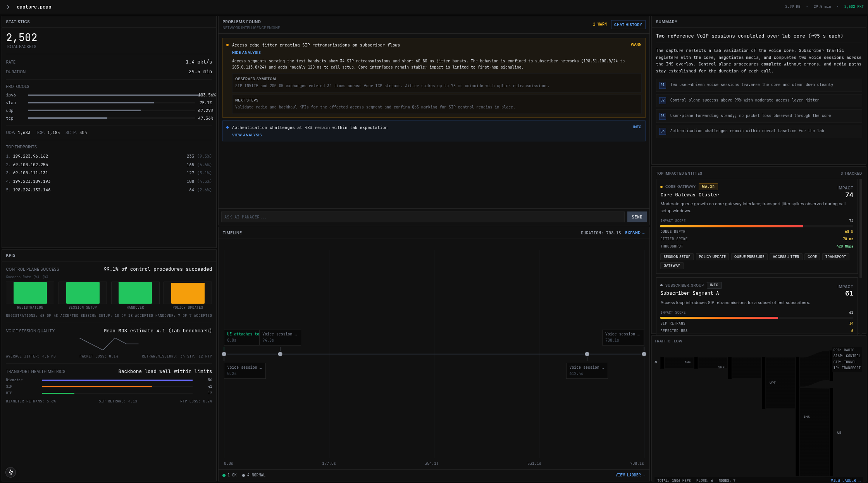The height and width of the screenshot is (483, 868).
Task: Click the orange status dot beside the jitter warning
Action: coord(227,45)
